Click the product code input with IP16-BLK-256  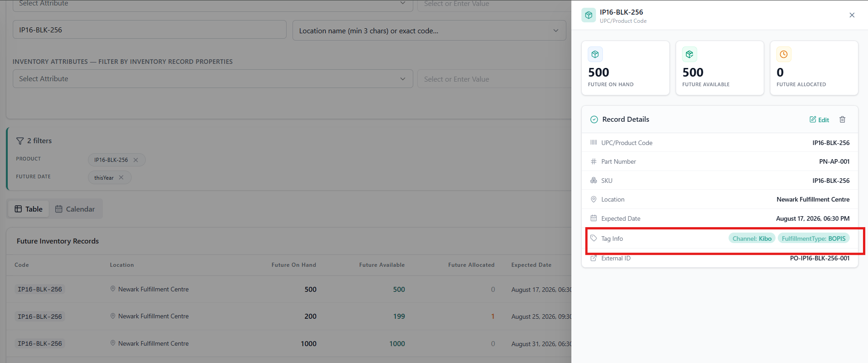[149, 30]
